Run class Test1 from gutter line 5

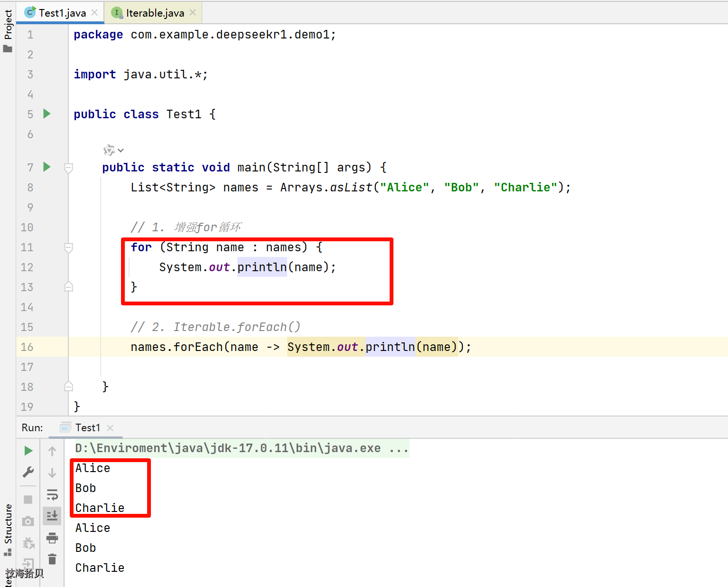[47, 114]
